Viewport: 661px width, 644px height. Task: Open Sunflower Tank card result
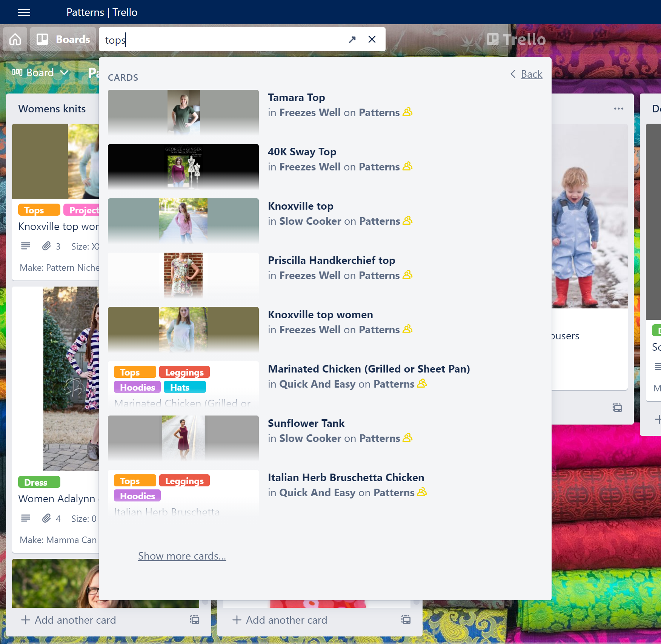pos(306,423)
